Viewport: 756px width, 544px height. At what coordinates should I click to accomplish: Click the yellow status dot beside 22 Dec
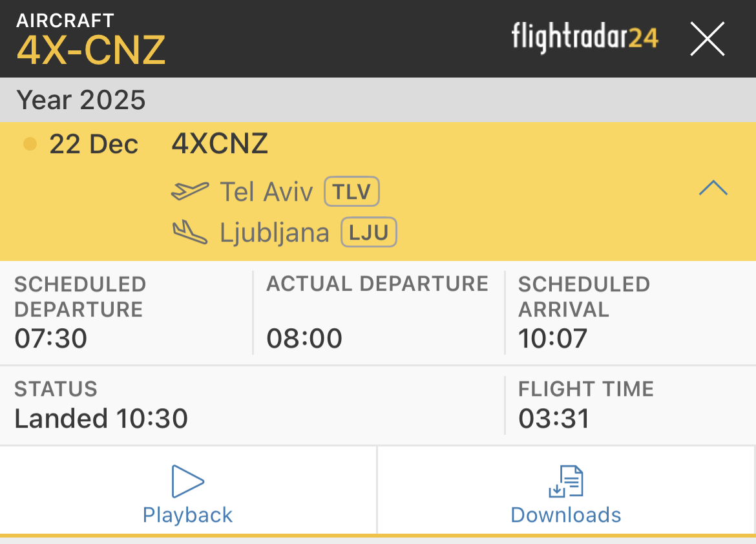(30, 144)
